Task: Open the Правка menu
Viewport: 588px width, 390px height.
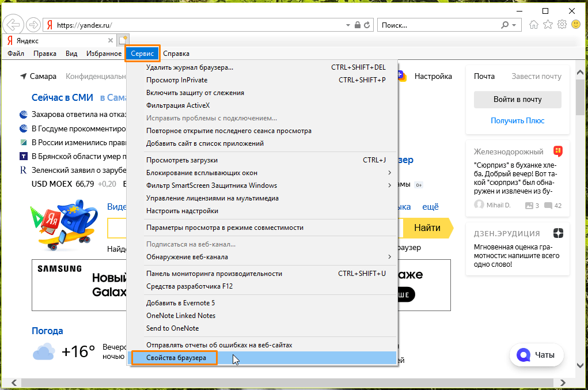Action: coord(44,54)
